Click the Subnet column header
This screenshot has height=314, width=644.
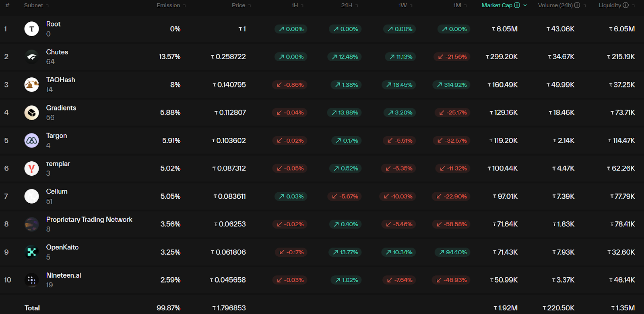tap(33, 5)
